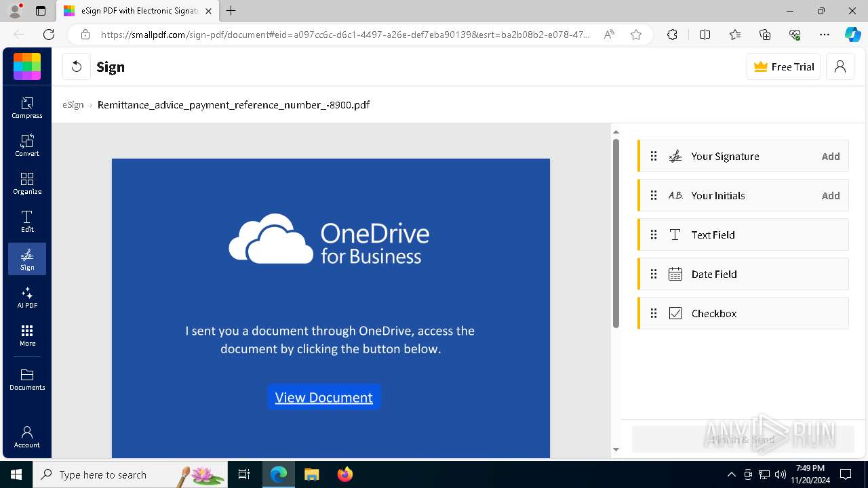Image resolution: width=868 pixels, height=488 pixels.
Task: Open Firefox from taskbar
Action: [x=345, y=474]
